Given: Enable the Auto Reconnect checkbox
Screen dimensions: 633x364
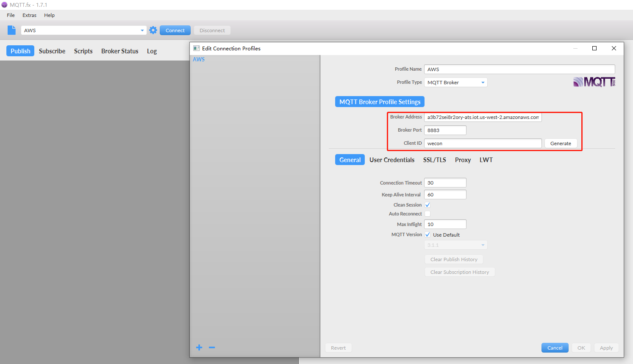Looking at the screenshot, I should point(428,214).
